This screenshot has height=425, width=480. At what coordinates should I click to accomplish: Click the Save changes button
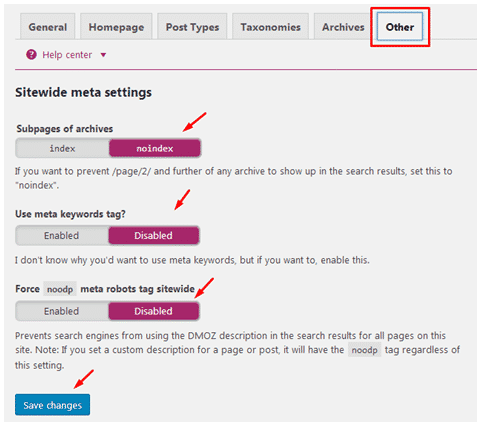[52, 405]
